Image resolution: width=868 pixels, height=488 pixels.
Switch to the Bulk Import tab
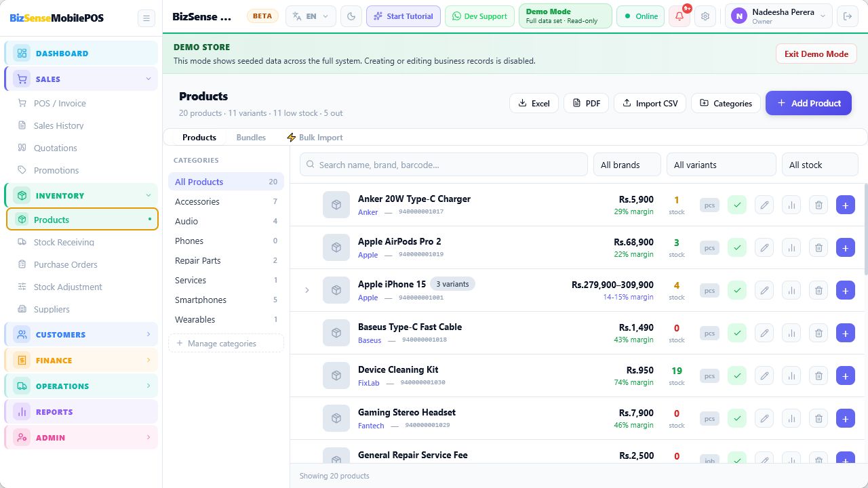315,137
